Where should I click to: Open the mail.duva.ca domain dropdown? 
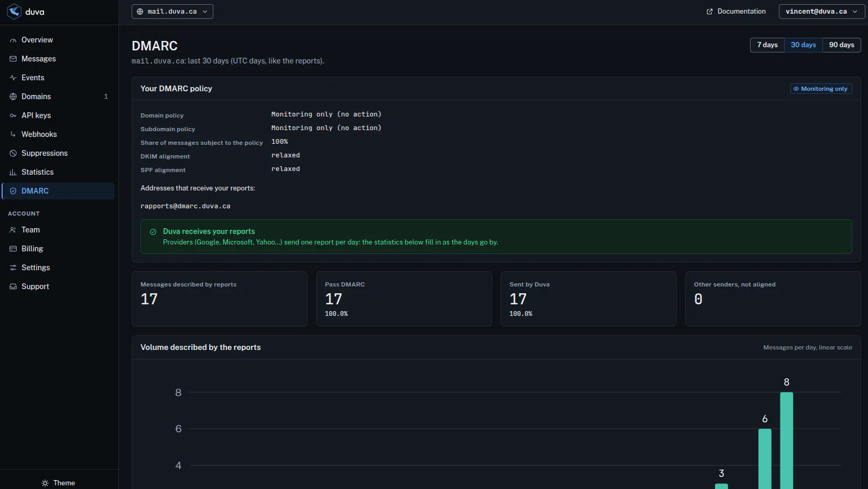(x=172, y=12)
